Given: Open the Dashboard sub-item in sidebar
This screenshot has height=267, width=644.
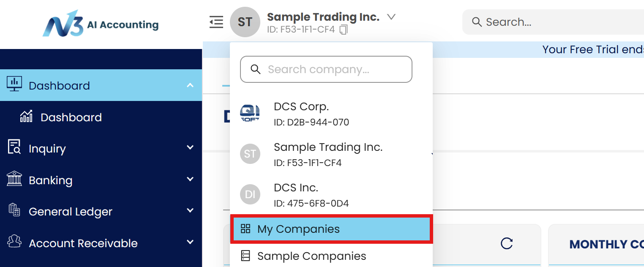Looking at the screenshot, I should tap(71, 117).
